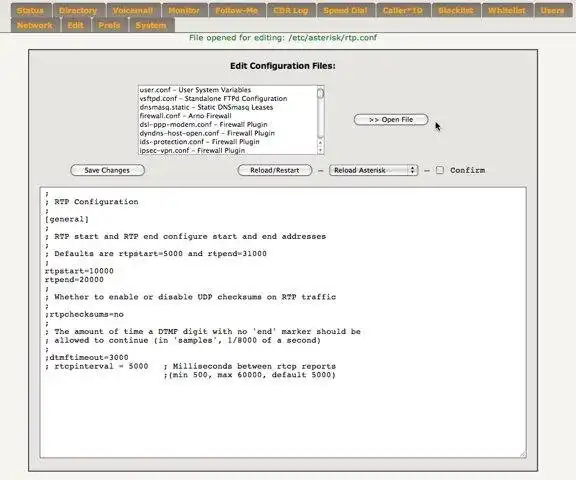This screenshot has width=576, height=480.
Task: Go to the System tab
Action: point(151,25)
